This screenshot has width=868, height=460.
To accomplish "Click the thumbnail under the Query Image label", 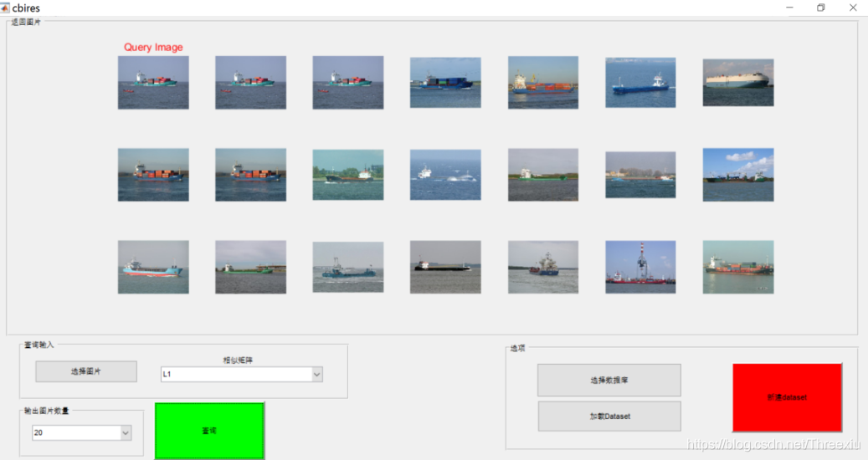I will point(153,82).
